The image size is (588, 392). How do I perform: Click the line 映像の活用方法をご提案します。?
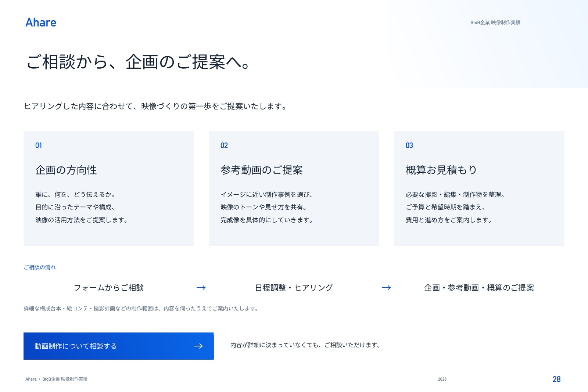[81, 220]
